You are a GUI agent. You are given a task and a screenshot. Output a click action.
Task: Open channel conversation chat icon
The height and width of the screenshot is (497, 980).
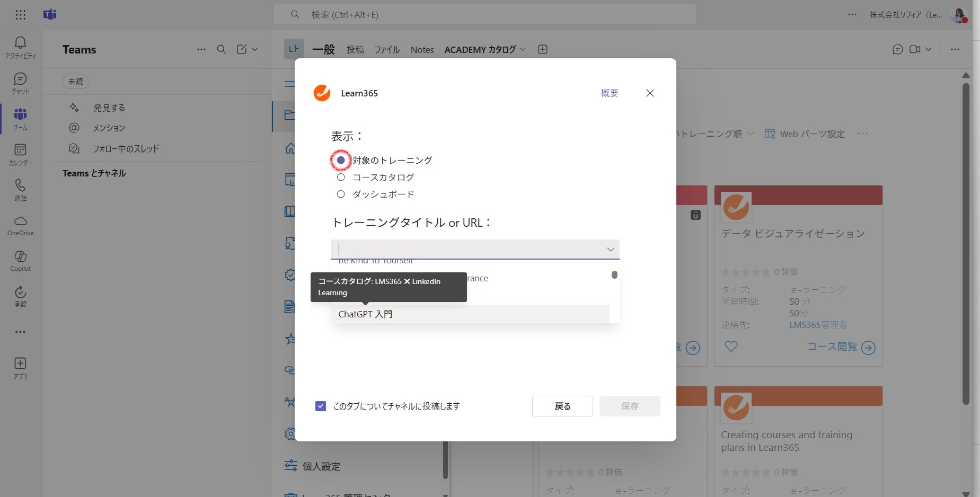coord(897,49)
